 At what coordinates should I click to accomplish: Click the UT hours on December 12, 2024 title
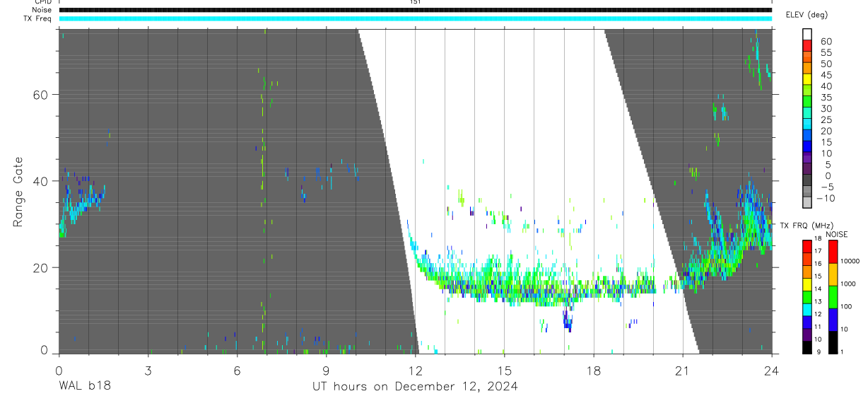[x=415, y=386]
